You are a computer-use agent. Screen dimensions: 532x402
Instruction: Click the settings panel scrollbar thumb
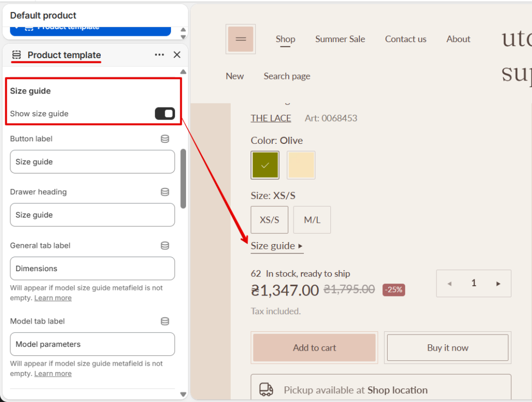[183, 179]
